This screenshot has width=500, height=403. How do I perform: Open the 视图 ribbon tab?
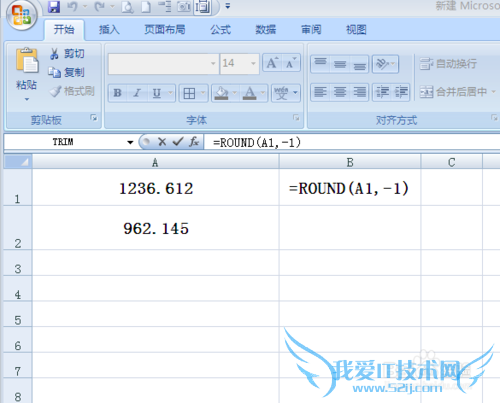[x=356, y=30]
